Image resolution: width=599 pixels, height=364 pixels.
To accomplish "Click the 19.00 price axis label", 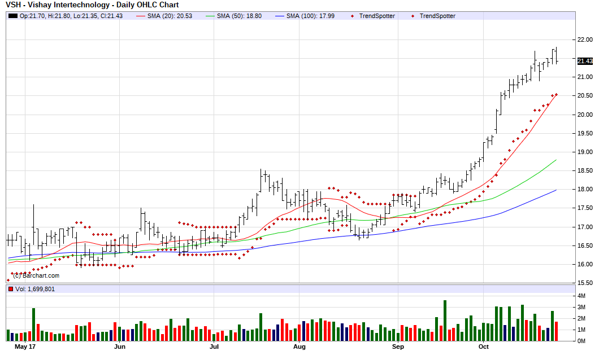I will click(585, 152).
